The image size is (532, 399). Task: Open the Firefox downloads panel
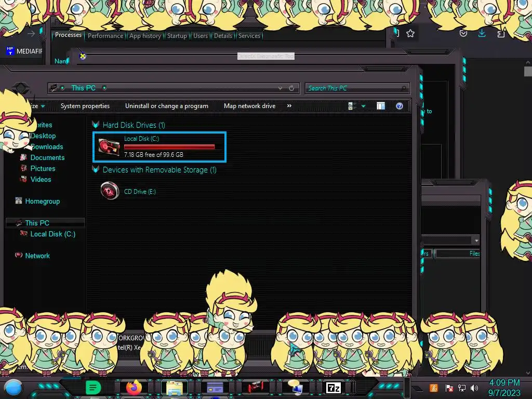click(x=482, y=33)
